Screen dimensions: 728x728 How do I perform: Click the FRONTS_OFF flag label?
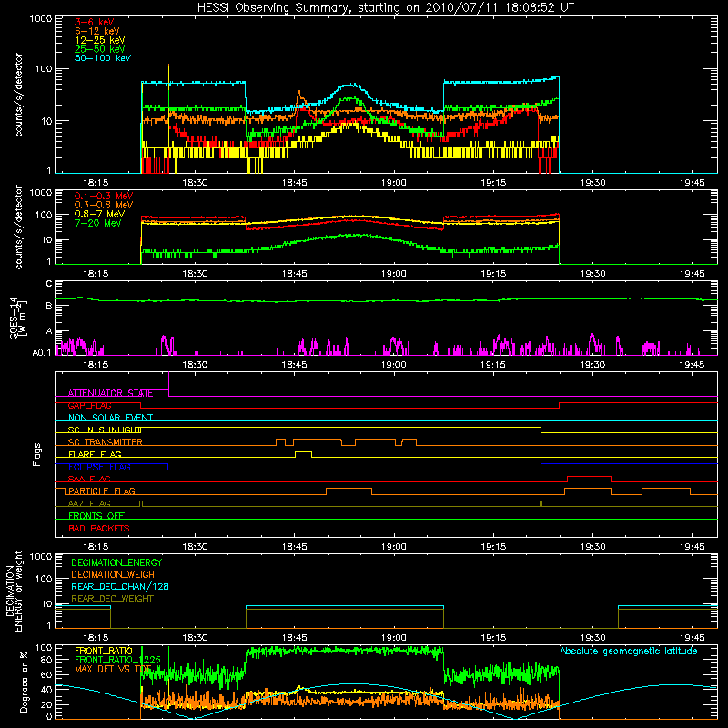pos(96,515)
